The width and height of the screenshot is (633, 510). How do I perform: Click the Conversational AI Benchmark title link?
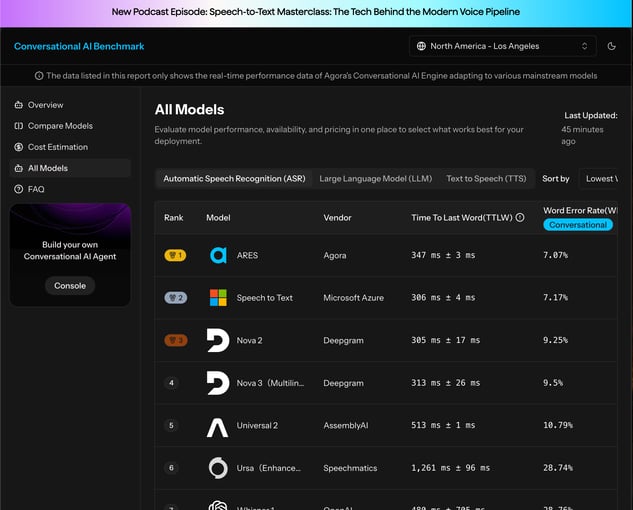(79, 46)
